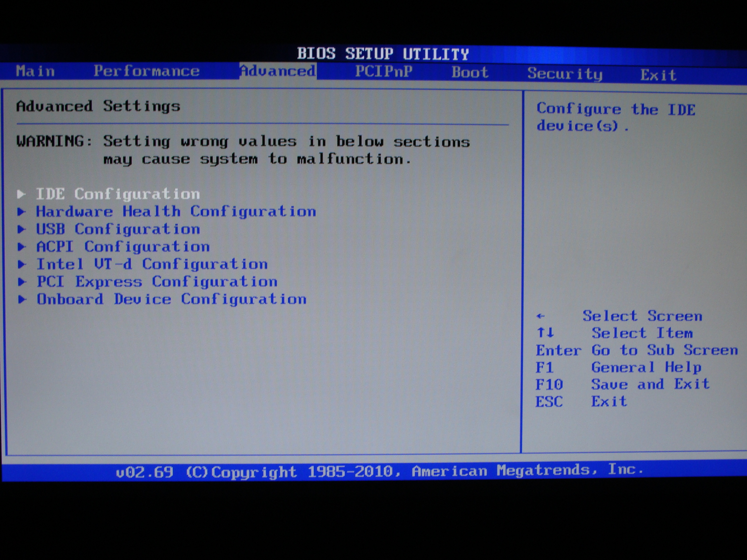Select Intel VT-d Configuration

coord(152,264)
